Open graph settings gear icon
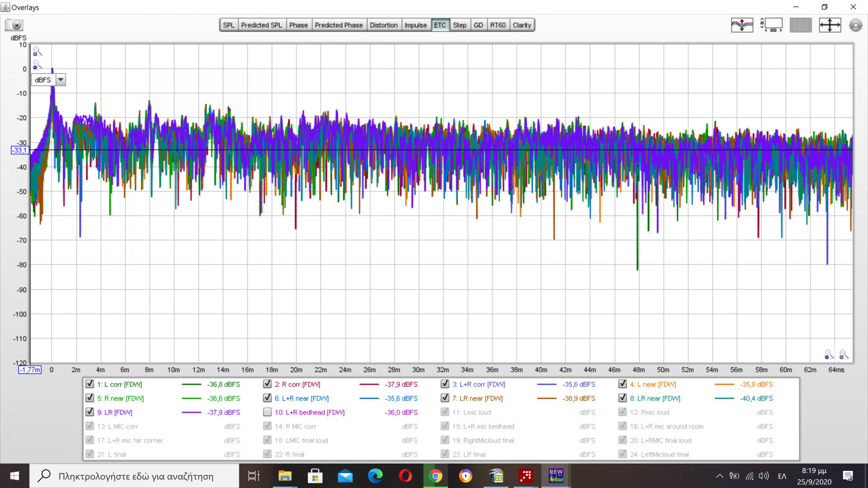Screen dimensions: 868x488 [x=855, y=25]
